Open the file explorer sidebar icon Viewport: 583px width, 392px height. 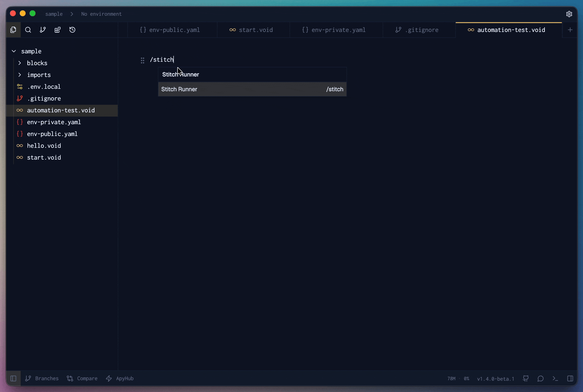[13, 30]
